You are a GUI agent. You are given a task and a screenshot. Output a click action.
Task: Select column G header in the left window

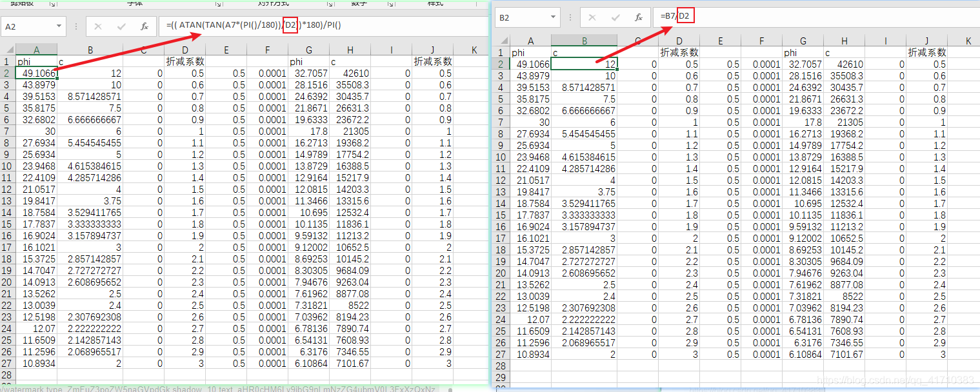coord(309,50)
